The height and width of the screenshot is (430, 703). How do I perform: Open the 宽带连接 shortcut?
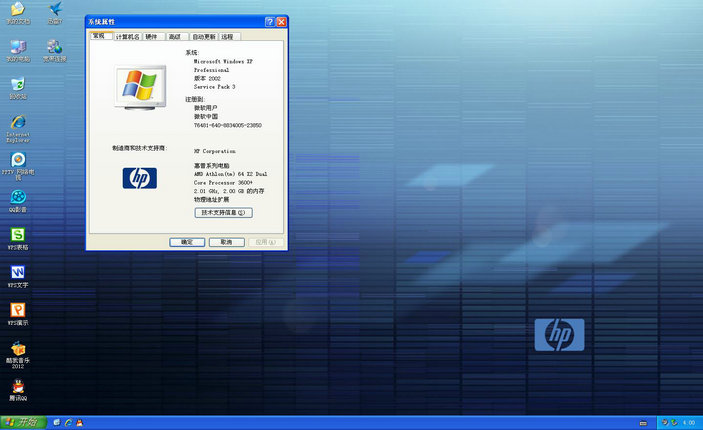click(54, 48)
